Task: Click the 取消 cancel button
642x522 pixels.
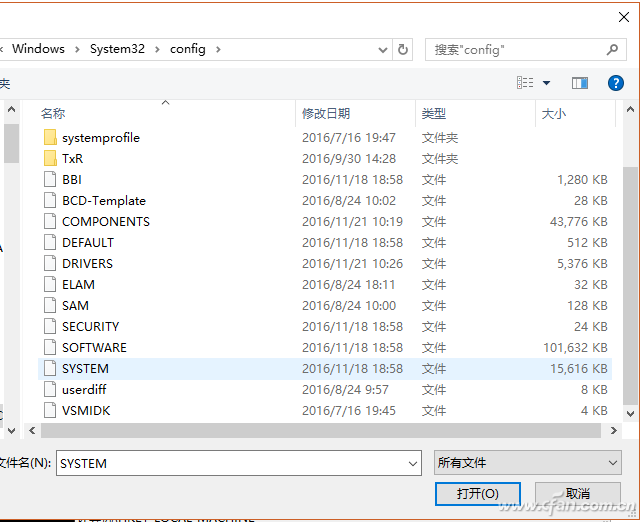Action: click(x=578, y=494)
